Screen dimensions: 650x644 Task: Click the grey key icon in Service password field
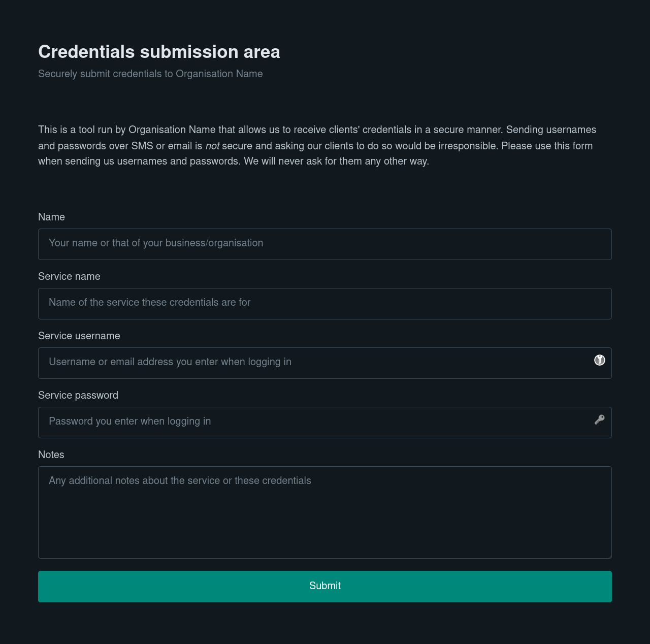point(600,420)
